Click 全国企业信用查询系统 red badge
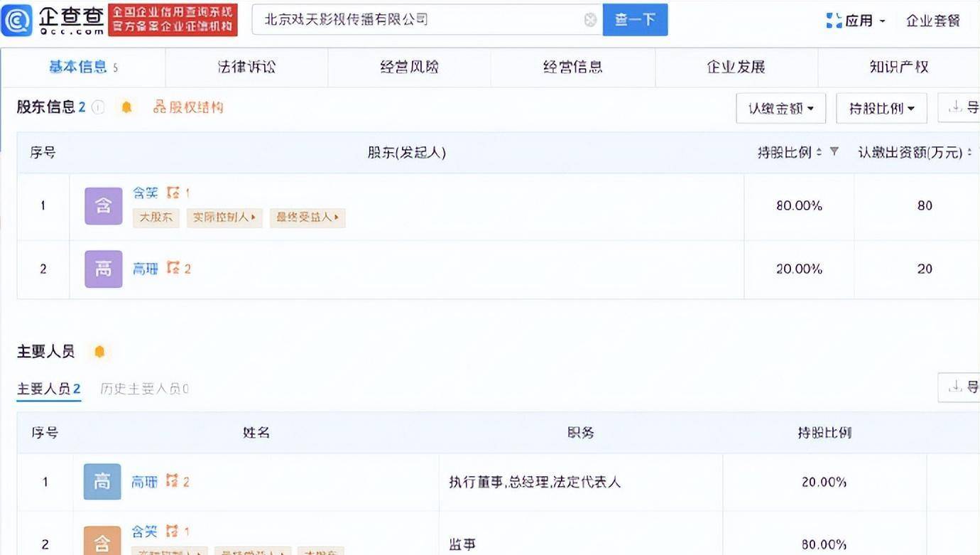The image size is (980, 555). click(173, 20)
